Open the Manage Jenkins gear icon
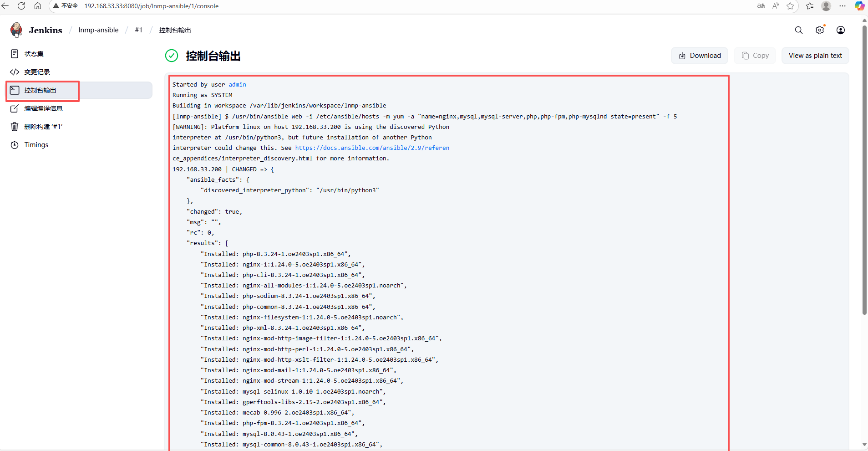The image size is (868, 451). [x=820, y=30]
